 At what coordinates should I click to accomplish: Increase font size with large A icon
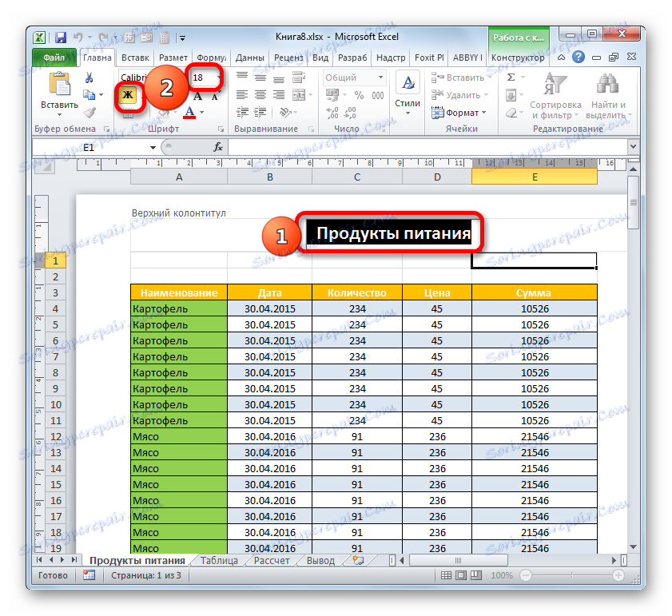point(197,96)
